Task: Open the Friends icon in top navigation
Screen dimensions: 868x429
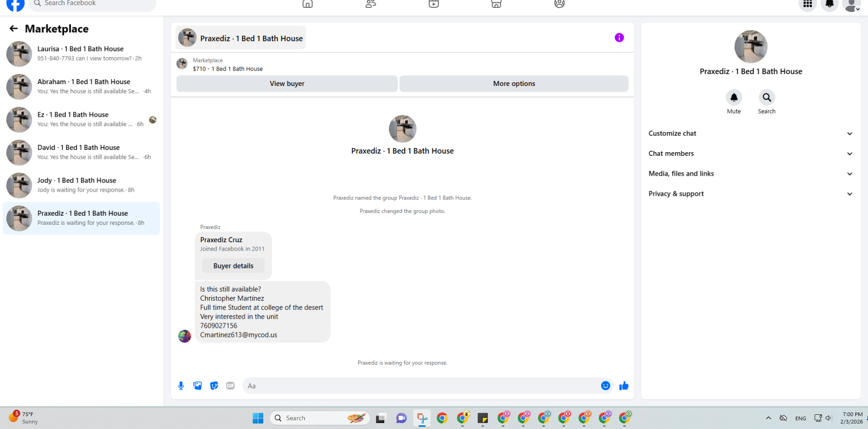Action: coord(370,4)
